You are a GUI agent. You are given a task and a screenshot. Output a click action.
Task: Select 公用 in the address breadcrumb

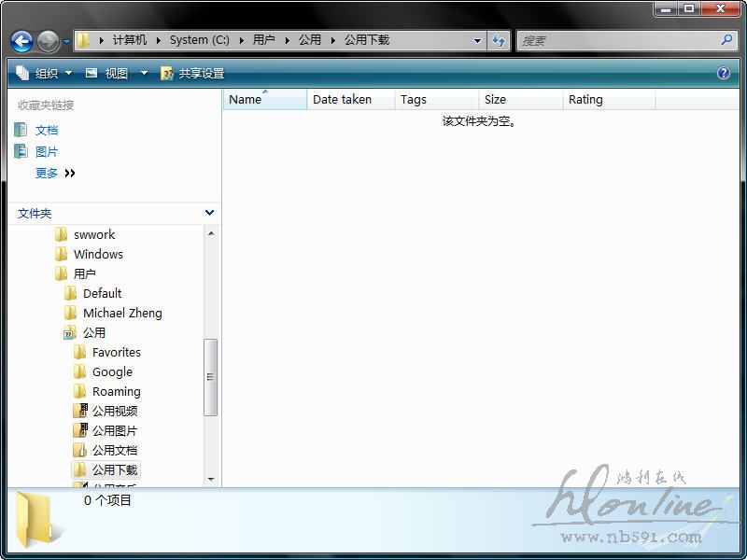click(310, 40)
